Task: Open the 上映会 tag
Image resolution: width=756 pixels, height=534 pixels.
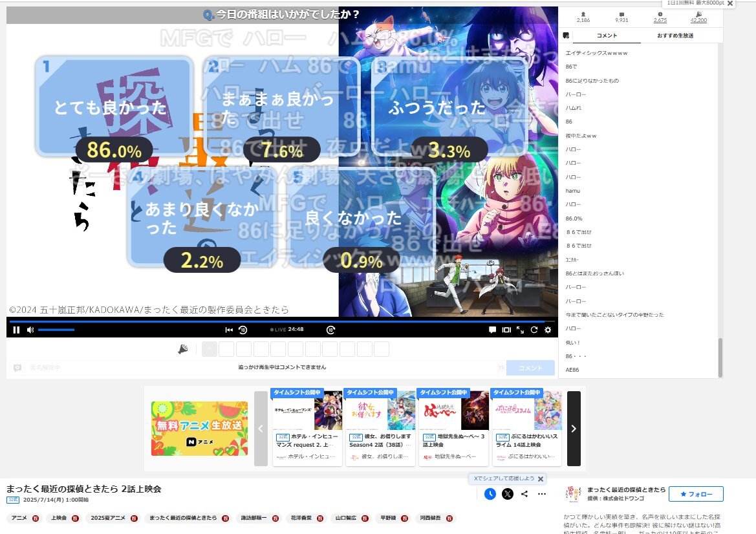Action: (x=59, y=518)
